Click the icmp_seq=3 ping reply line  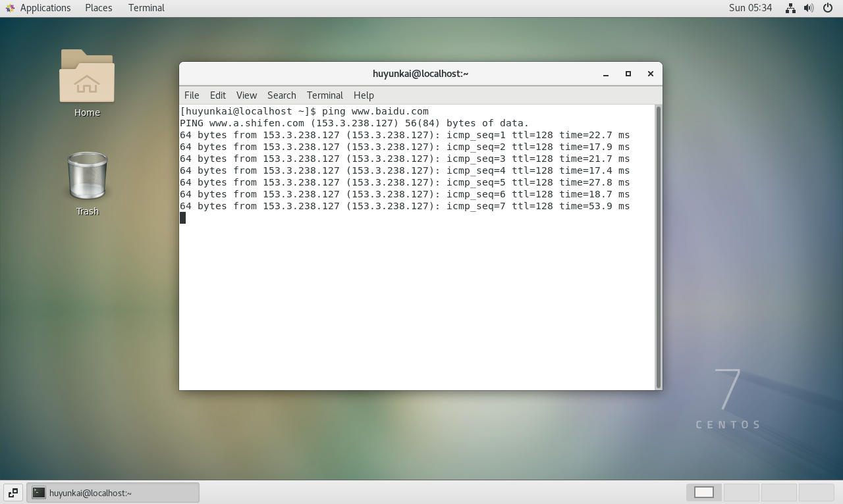tap(405, 159)
